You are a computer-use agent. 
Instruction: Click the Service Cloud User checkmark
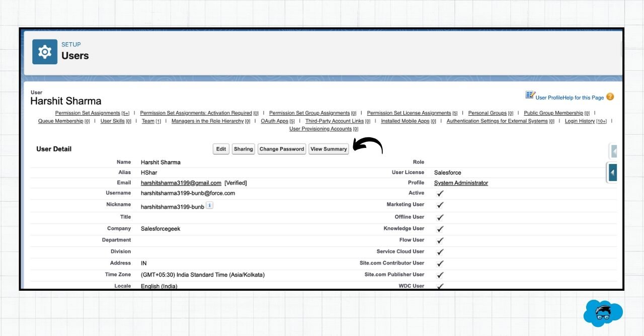coord(440,252)
